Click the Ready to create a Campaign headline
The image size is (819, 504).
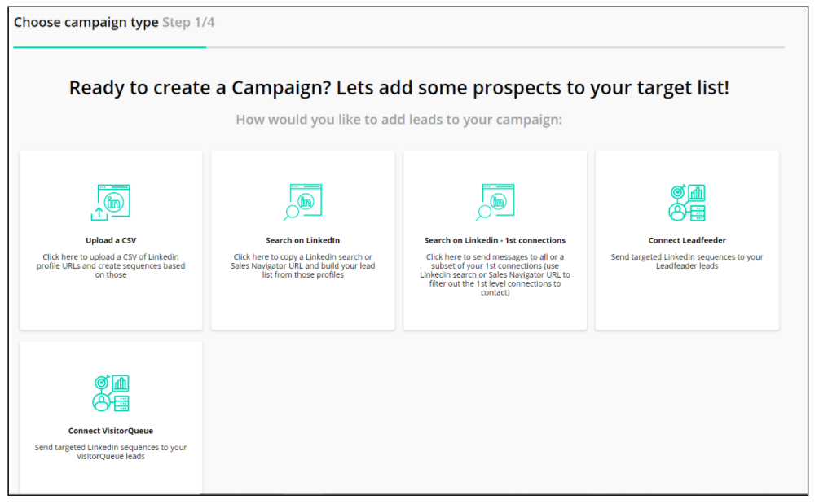(399, 88)
